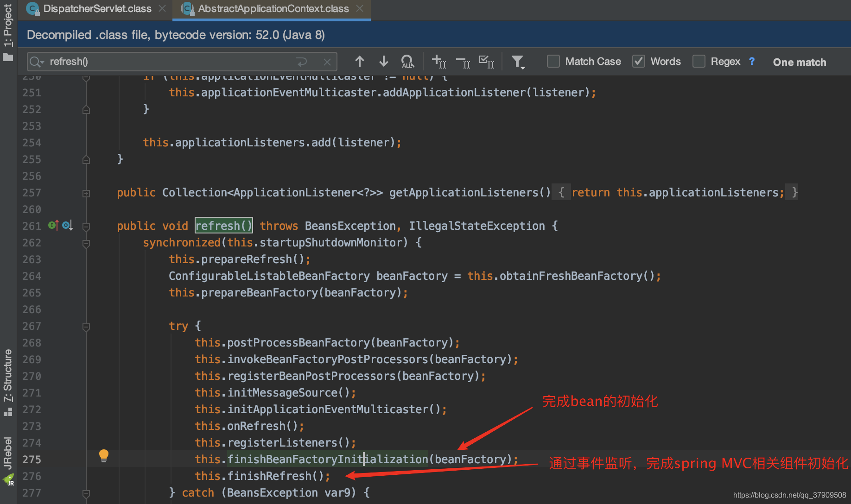This screenshot has width=851, height=504.
Task: Click AbstractApplicationContext class file icon
Action: (187, 9)
